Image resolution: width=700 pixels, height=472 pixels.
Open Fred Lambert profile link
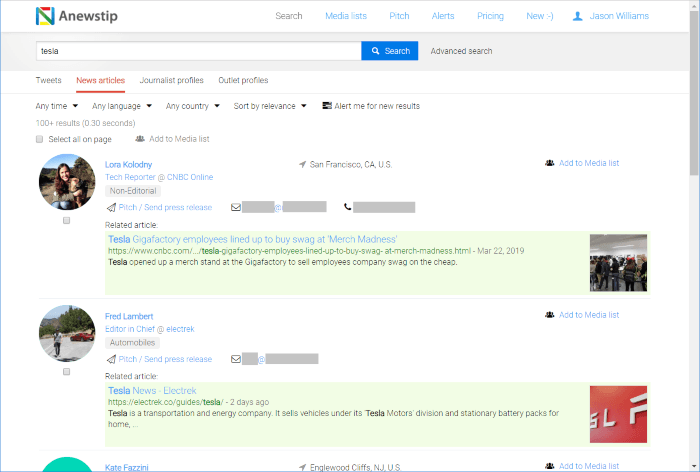129,316
